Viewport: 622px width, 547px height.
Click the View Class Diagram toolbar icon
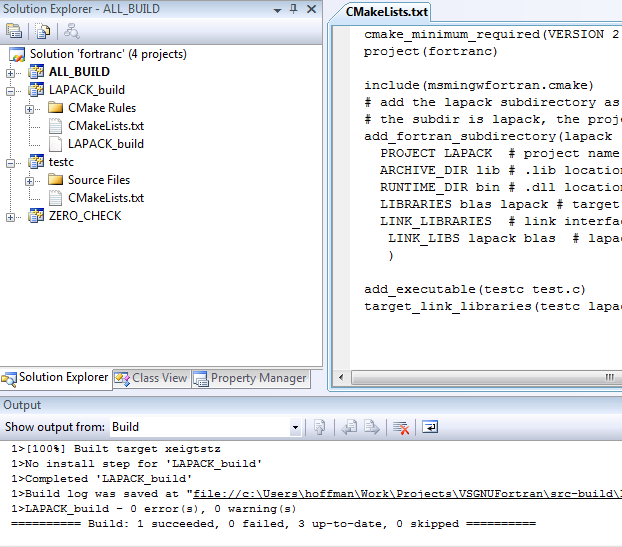[72, 31]
